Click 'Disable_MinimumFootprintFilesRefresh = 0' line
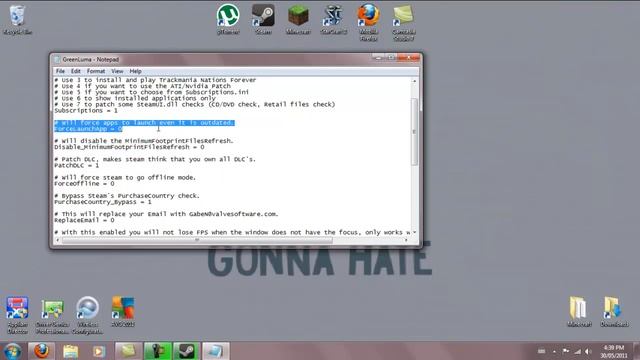The width and height of the screenshot is (640, 360). click(x=129, y=147)
